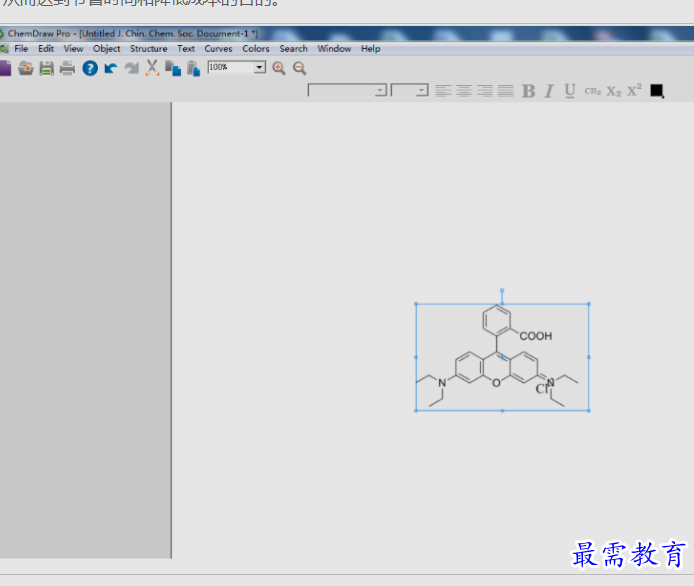Open the Search menu
The height and width of the screenshot is (586, 694).
(x=293, y=49)
